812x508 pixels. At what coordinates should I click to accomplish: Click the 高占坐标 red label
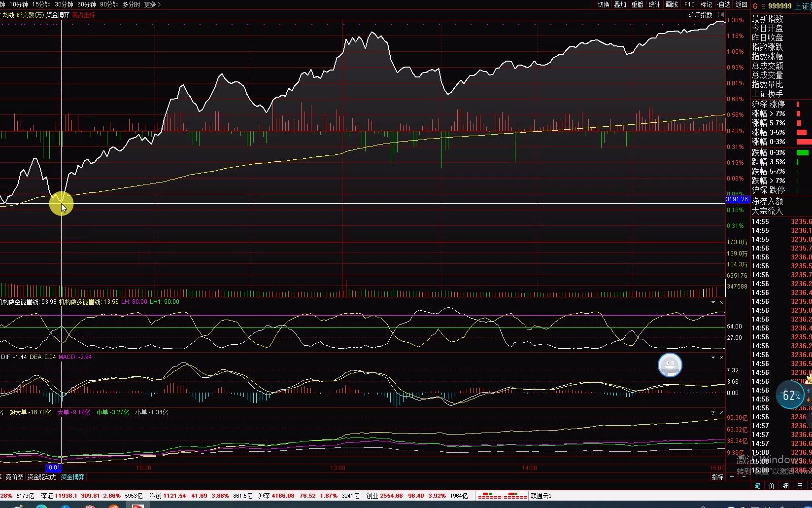(84, 15)
